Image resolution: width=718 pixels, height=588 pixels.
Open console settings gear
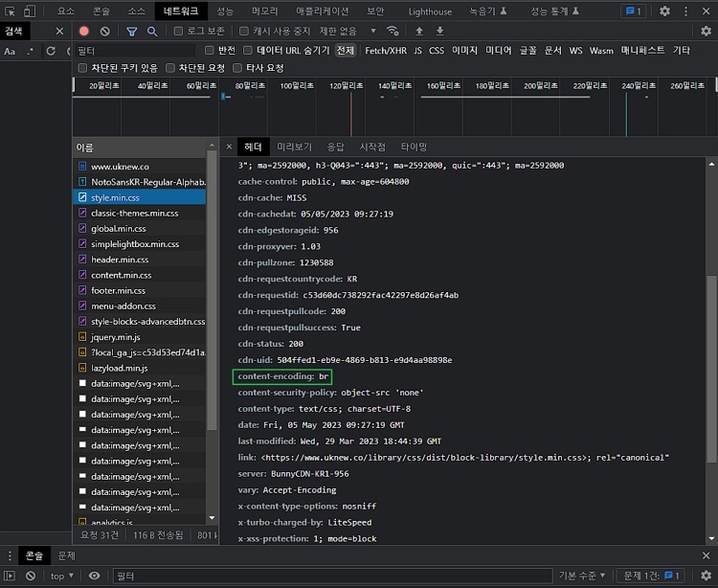[x=707, y=576]
